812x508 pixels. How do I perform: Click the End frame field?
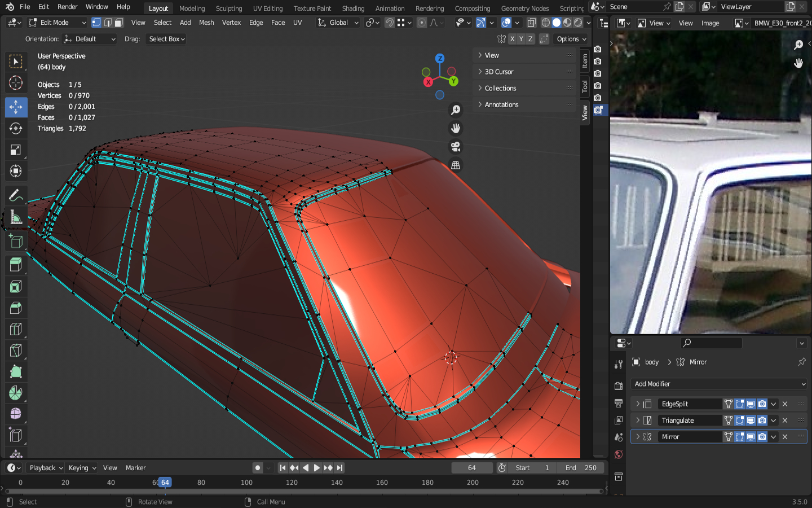581,468
